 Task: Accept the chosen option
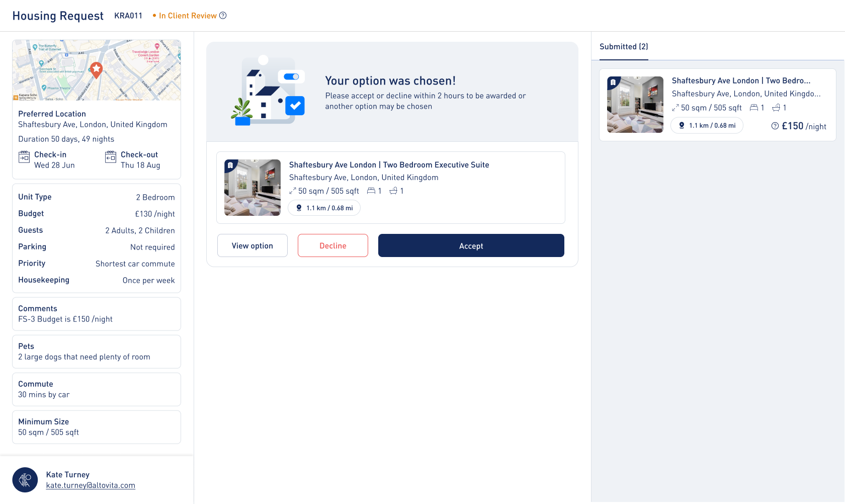pyautogui.click(x=471, y=245)
